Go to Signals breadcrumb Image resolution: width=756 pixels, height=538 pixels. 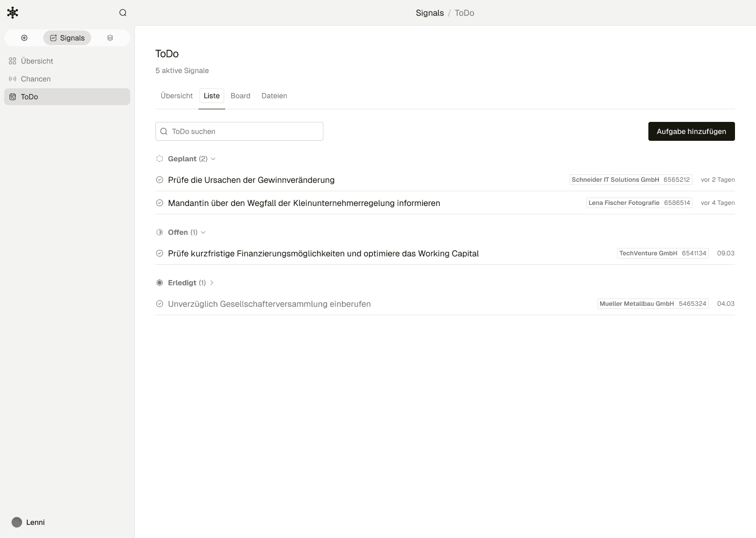429,13
